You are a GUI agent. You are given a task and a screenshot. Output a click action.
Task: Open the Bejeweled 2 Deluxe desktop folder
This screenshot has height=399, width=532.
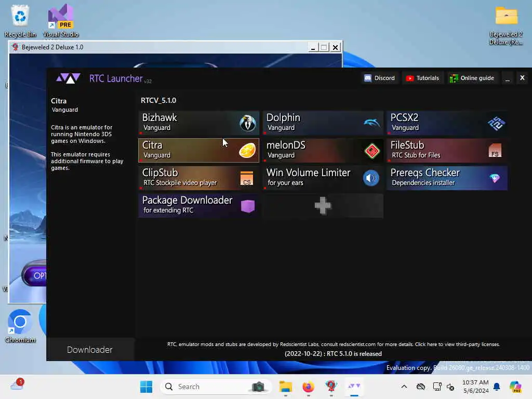(x=506, y=26)
